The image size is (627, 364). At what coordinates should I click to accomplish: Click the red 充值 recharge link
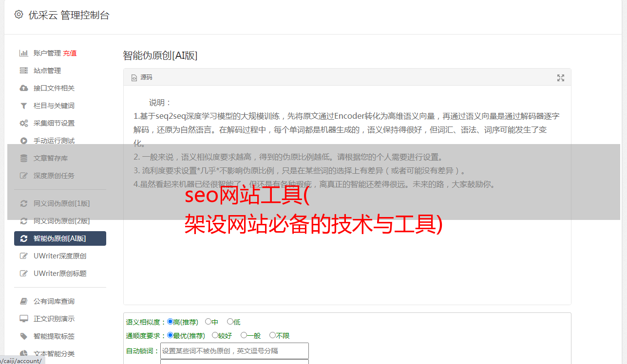(x=70, y=53)
